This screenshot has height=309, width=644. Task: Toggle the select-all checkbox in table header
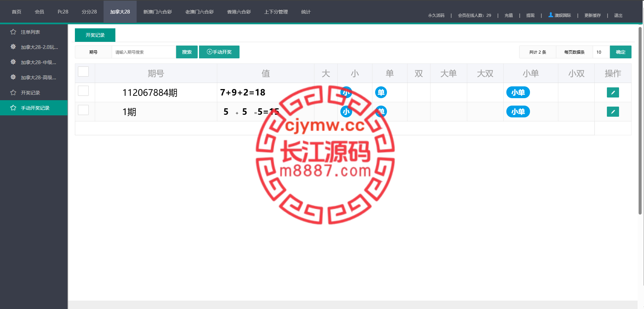click(x=83, y=72)
